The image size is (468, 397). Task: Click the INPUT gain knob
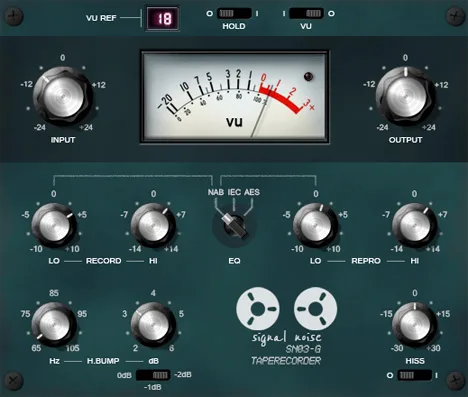pos(62,96)
